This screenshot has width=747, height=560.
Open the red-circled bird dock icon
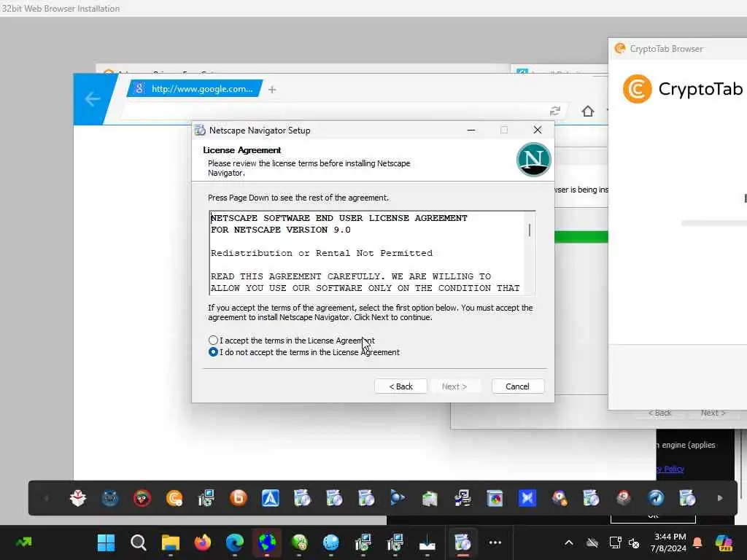tap(142, 498)
